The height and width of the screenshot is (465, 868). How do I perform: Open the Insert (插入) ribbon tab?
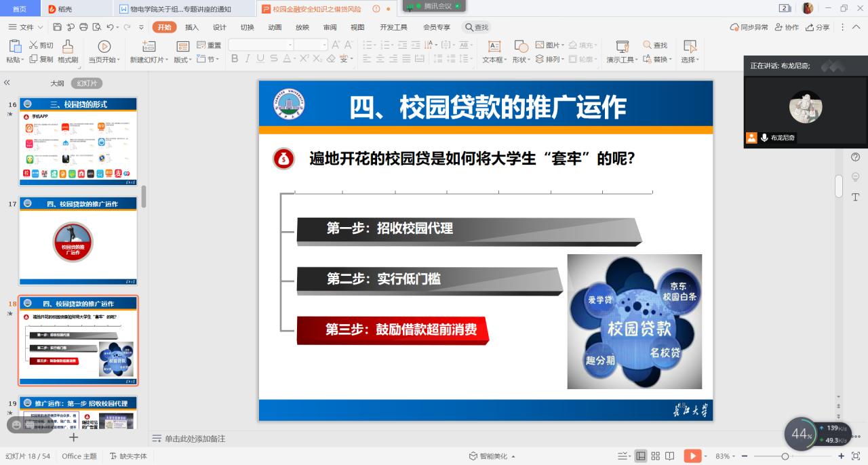tap(192, 27)
